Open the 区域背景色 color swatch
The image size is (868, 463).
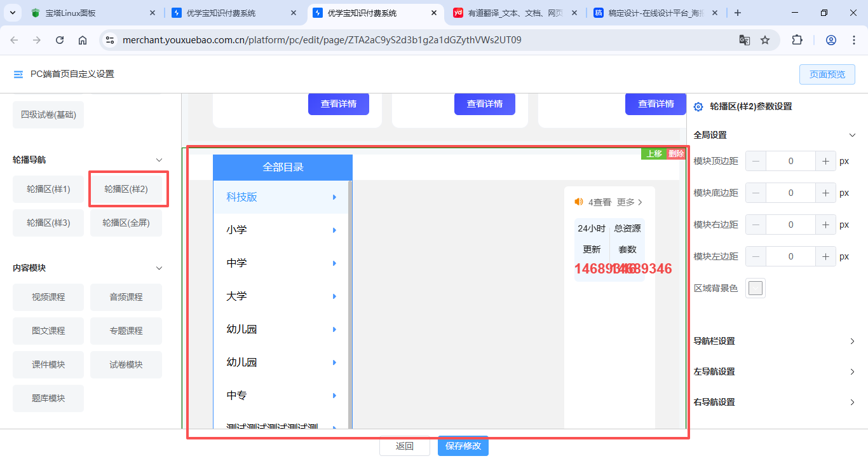pyautogui.click(x=755, y=289)
